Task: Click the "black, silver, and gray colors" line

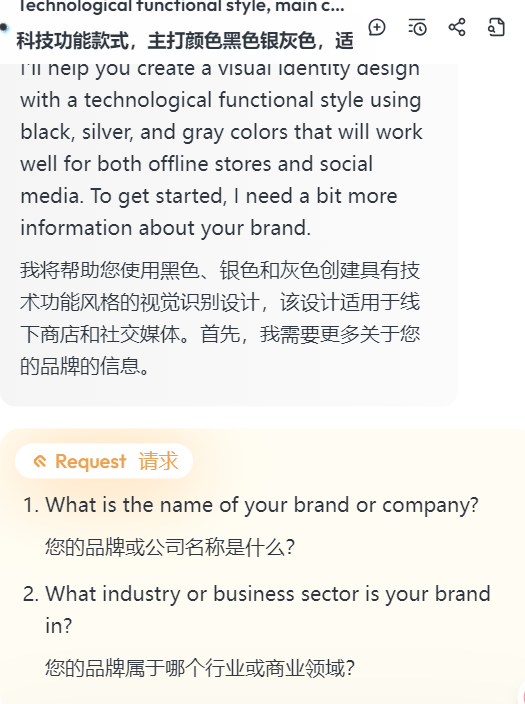Action: click(221, 132)
